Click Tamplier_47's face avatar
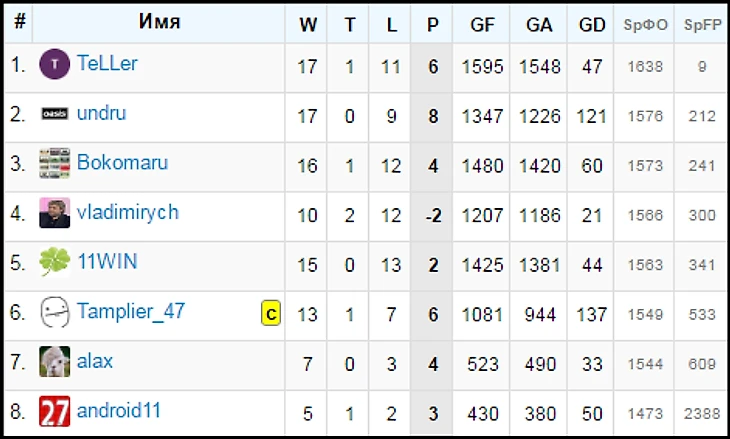The width and height of the screenshot is (730, 439). [54, 312]
